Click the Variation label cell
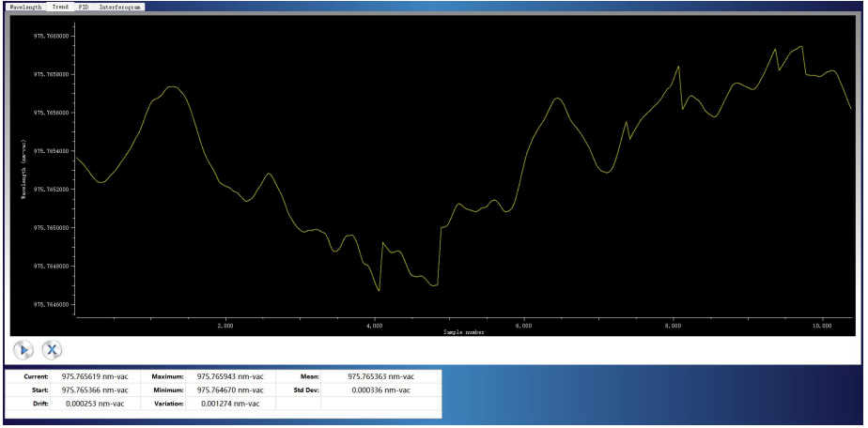 click(x=163, y=404)
